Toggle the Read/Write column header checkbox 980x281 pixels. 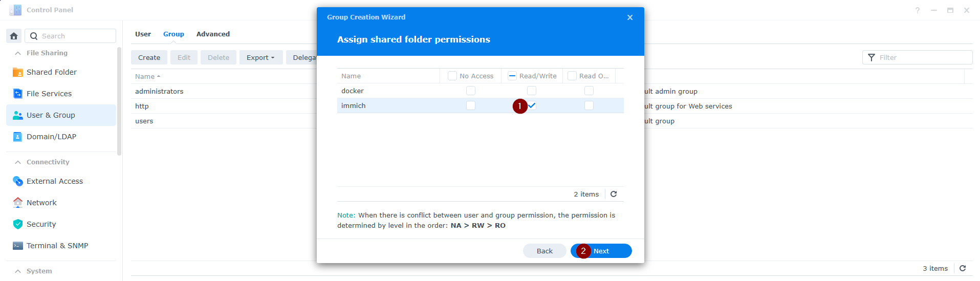[512, 76]
